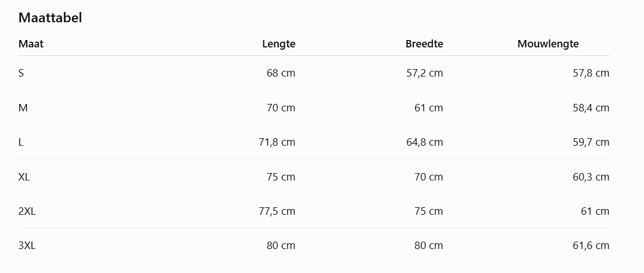Select the L size row label
Image resolution: width=644 pixels, height=273 pixels.
coord(21,142)
